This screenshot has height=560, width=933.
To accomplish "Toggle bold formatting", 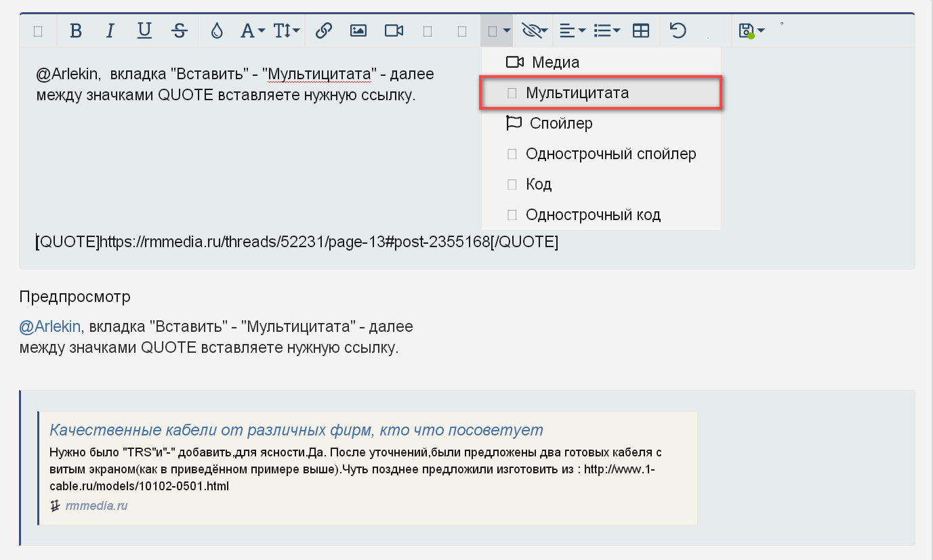I will (x=76, y=30).
